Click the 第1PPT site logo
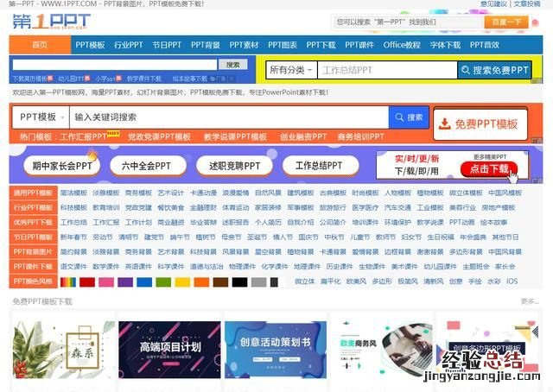The image size is (553, 392). tap(52, 22)
